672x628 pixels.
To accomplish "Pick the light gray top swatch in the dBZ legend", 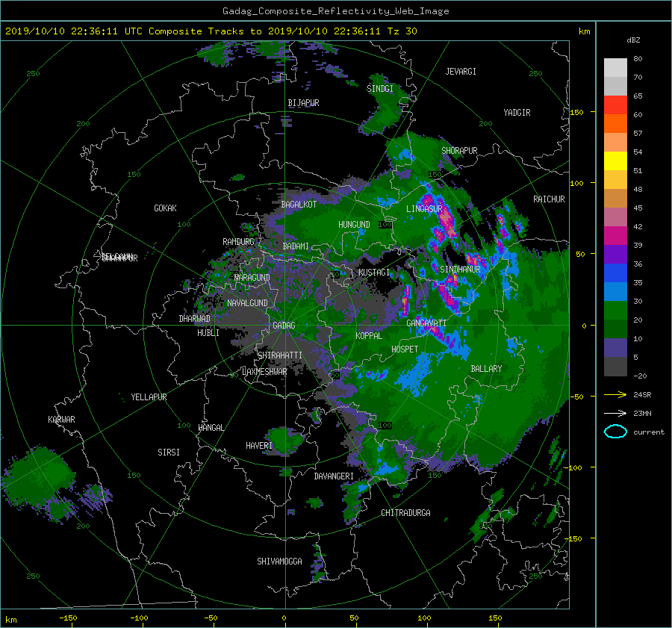I will pyautogui.click(x=615, y=67).
